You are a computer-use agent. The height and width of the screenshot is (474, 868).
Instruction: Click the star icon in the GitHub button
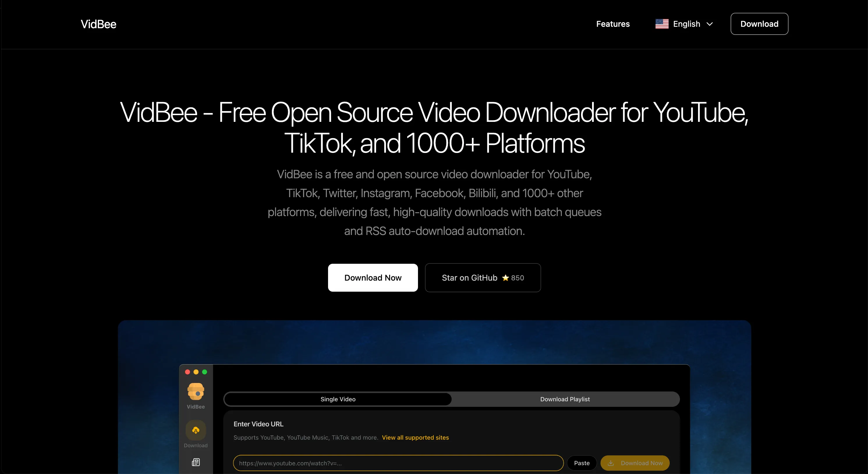click(505, 278)
